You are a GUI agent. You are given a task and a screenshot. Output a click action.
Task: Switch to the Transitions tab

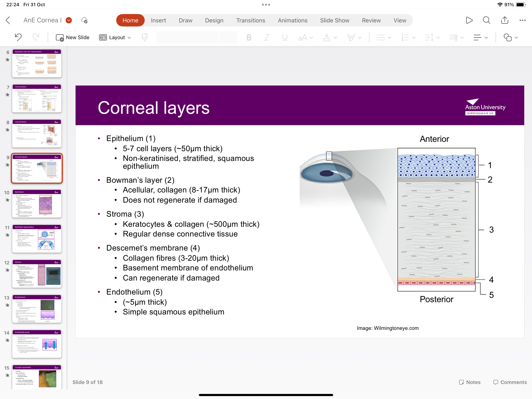click(251, 20)
